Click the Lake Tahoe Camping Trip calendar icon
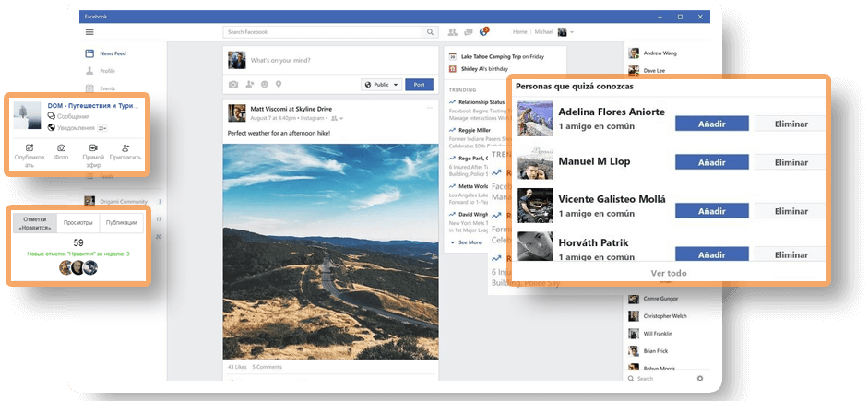 [452, 56]
